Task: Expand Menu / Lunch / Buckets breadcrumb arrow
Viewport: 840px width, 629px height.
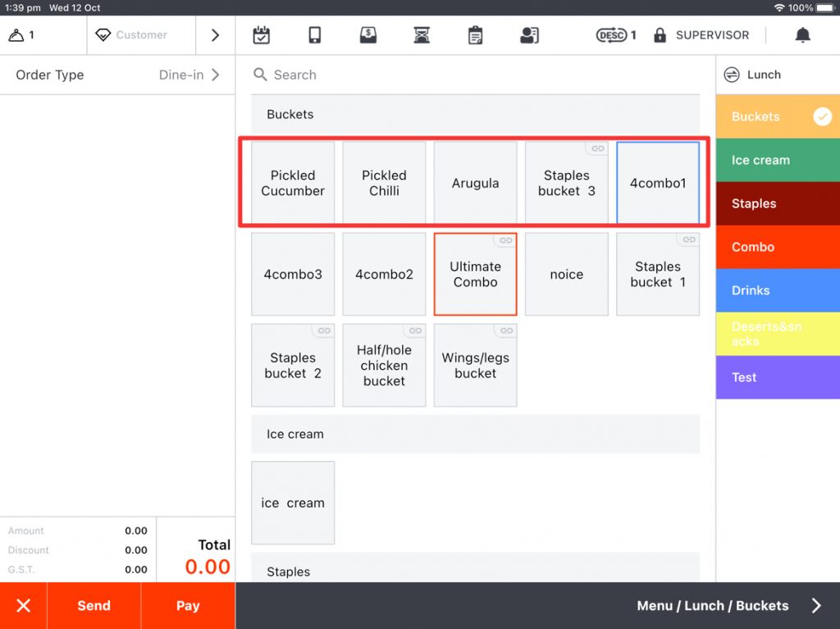Action: point(815,605)
